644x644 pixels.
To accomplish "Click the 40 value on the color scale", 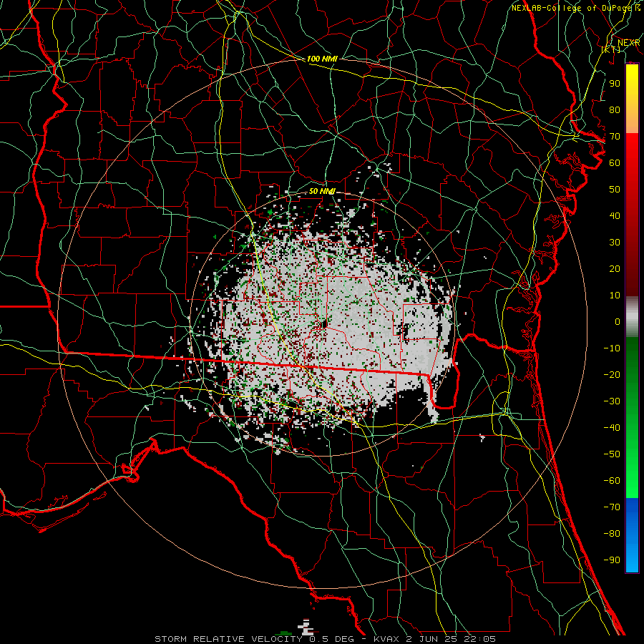I will 615,215.
